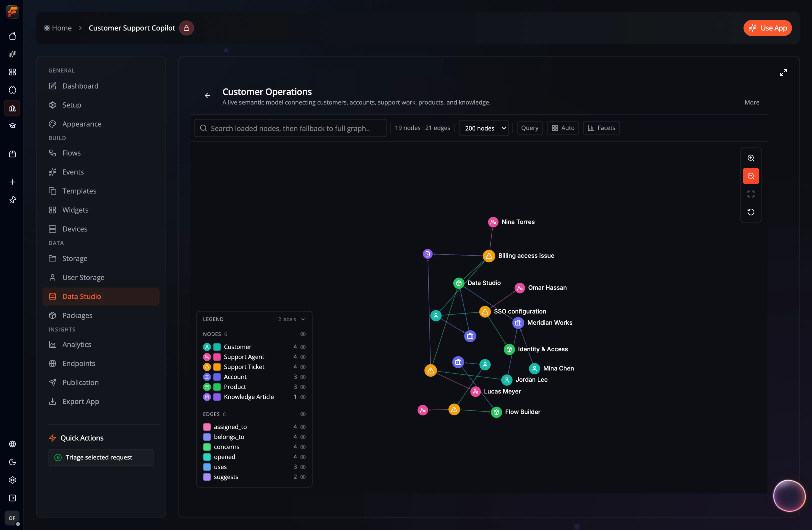Screen dimensions: 812x530
Task: Select the Billing access issue ticket node
Action: pyautogui.click(x=488, y=256)
